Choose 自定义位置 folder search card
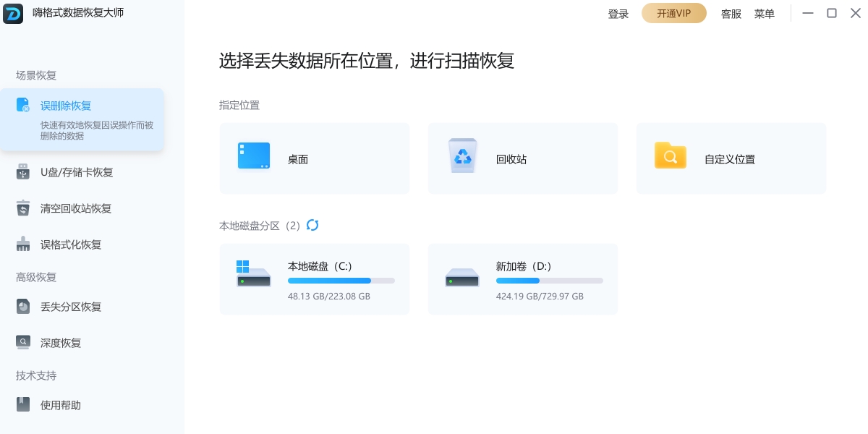 [x=731, y=158]
